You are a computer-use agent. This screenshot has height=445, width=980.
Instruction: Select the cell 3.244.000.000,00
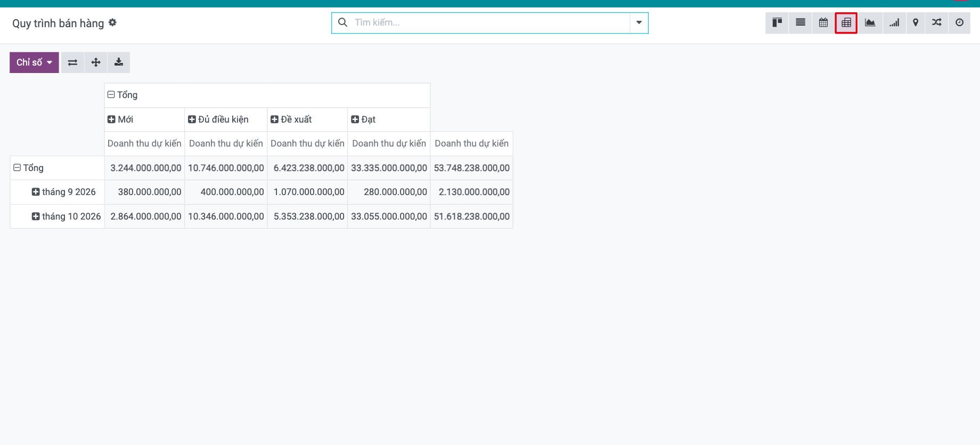point(144,168)
